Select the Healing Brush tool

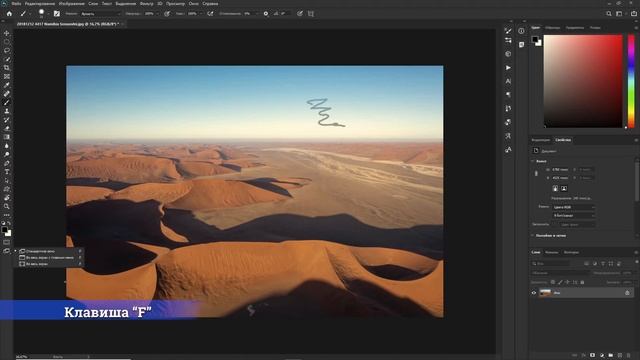tap(7, 94)
